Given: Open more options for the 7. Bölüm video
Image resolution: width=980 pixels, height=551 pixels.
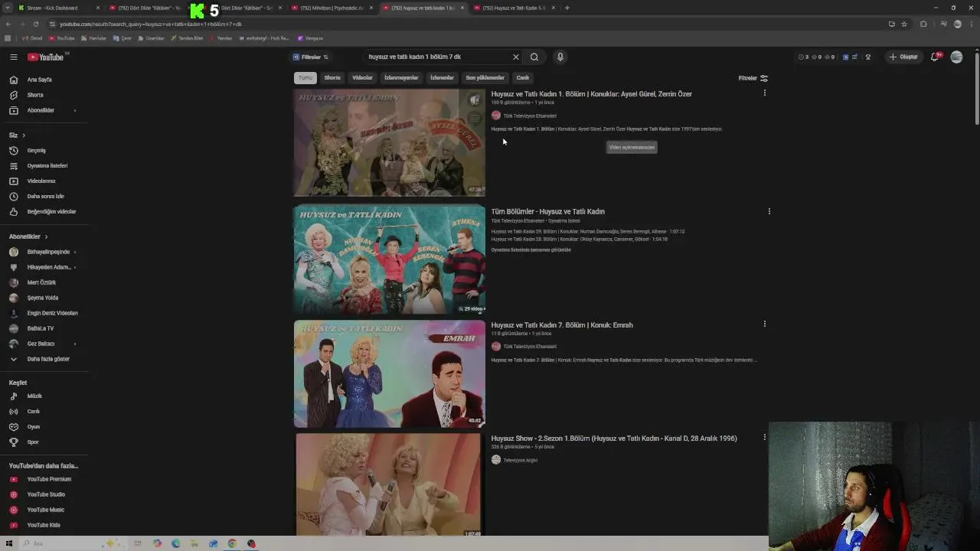Looking at the screenshot, I should [x=764, y=324].
